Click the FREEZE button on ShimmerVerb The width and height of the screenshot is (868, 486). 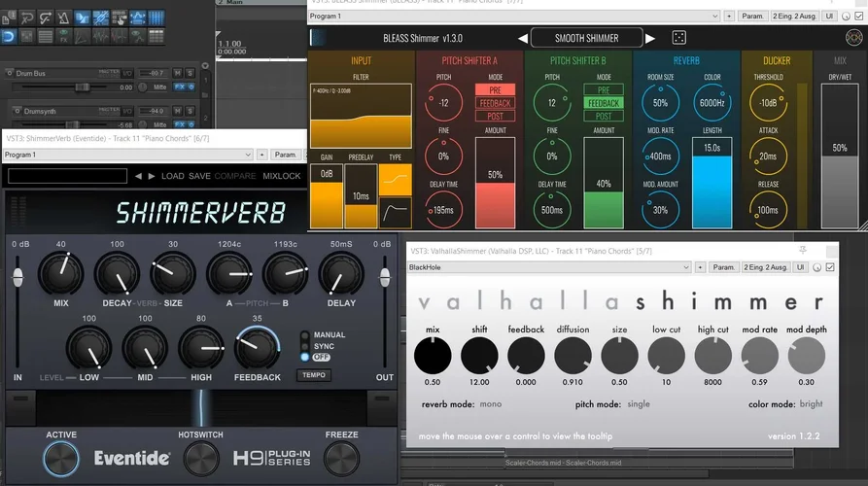(341, 456)
